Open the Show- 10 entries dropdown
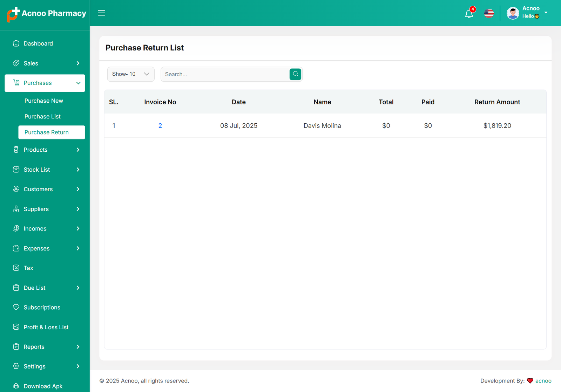 [x=131, y=74]
